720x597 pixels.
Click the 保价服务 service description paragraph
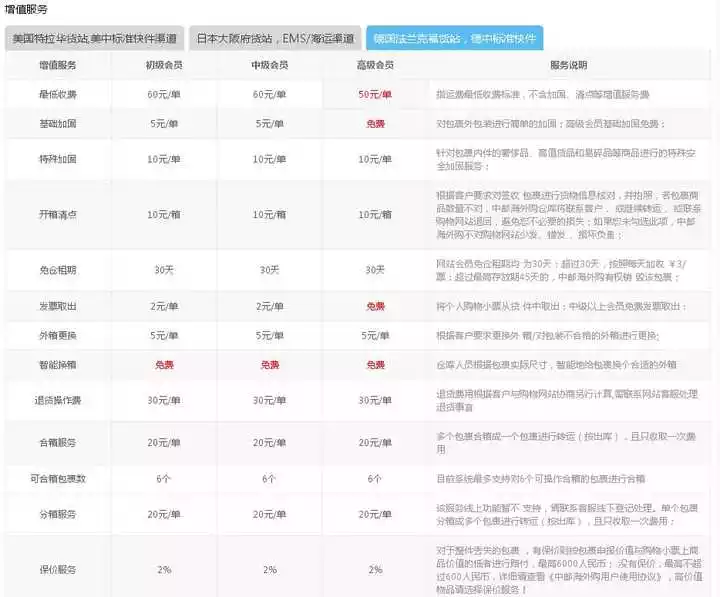tap(569, 570)
